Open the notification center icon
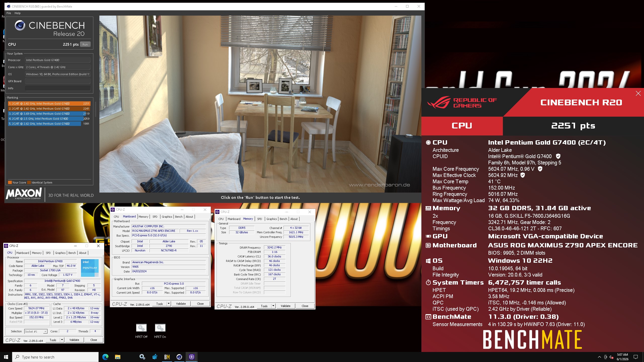Screen dimensions: 644x362 coord(635,357)
